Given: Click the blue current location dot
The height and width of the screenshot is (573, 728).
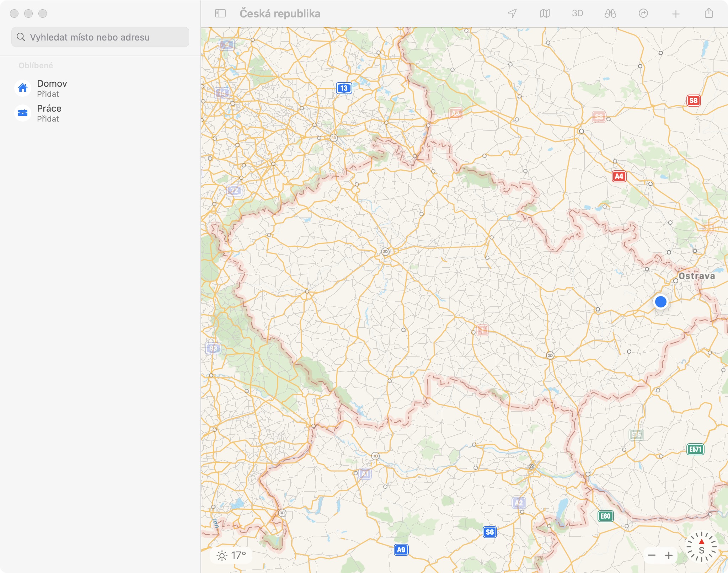Looking at the screenshot, I should click(x=660, y=302).
